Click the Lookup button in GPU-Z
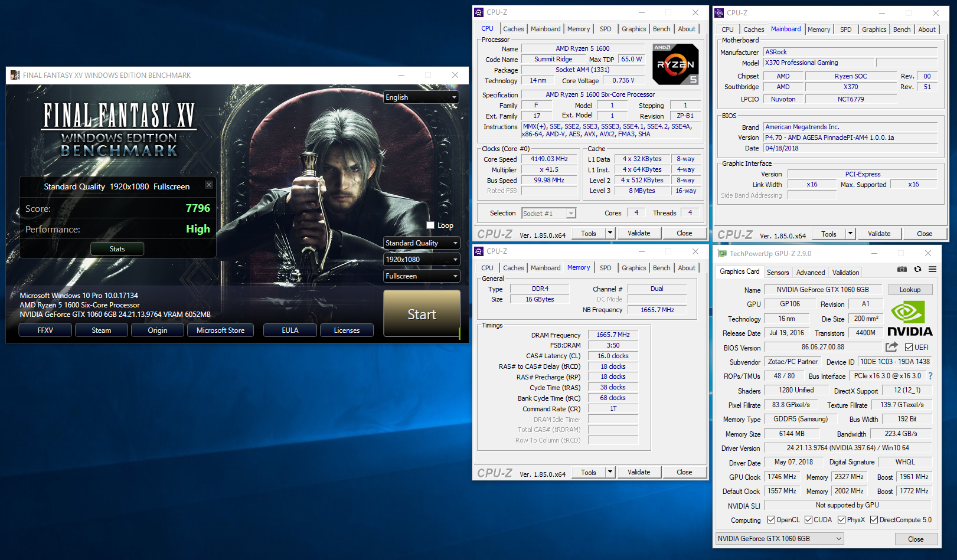 click(x=910, y=290)
